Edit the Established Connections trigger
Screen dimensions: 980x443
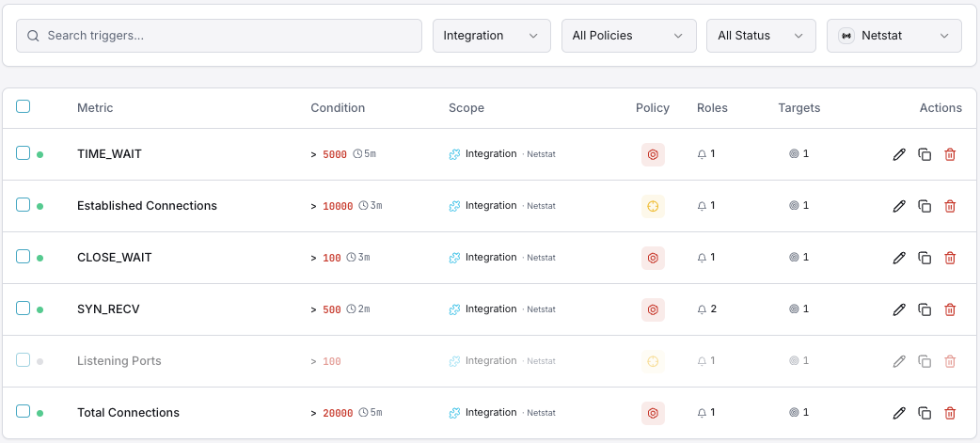coord(899,206)
